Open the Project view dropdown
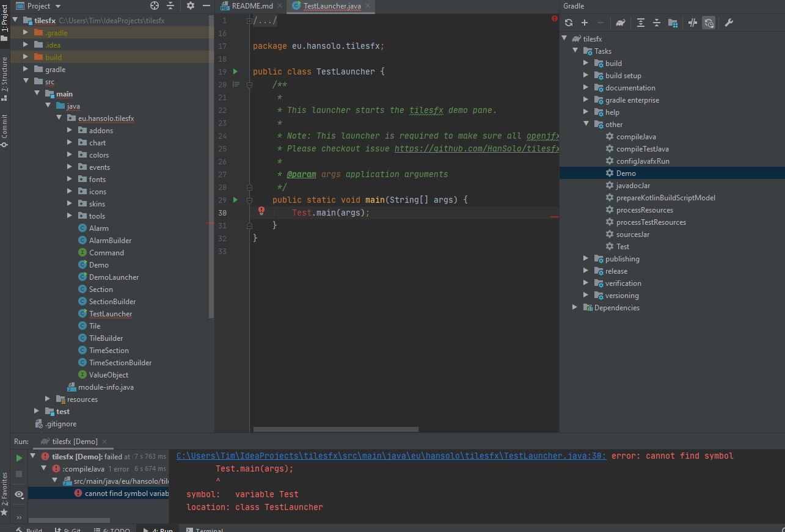 tap(38, 5)
